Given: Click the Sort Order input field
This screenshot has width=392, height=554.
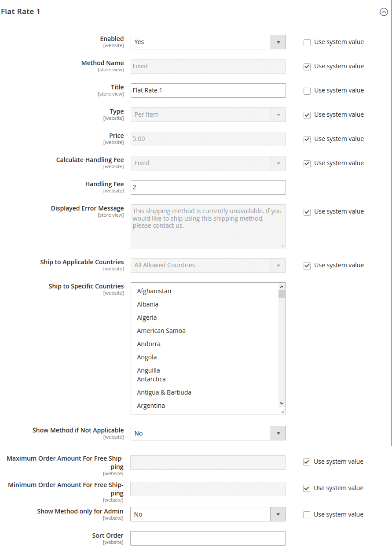Looking at the screenshot, I should click(208, 539).
